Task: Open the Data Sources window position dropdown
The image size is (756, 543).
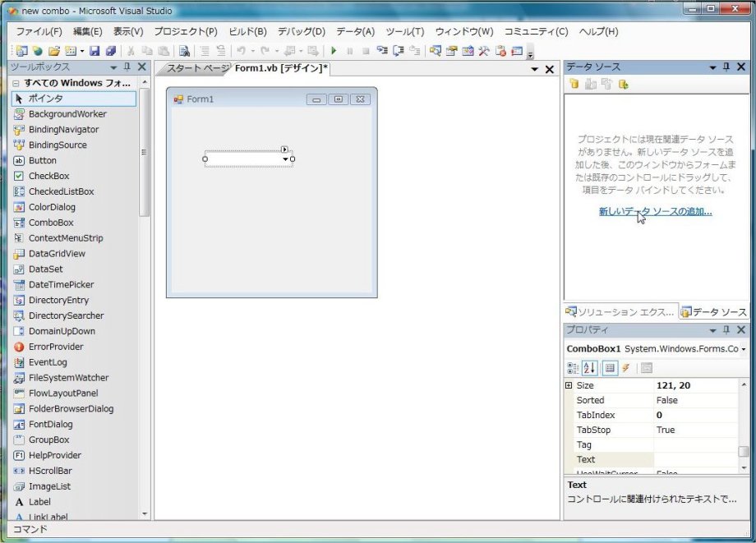Action: (712, 67)
